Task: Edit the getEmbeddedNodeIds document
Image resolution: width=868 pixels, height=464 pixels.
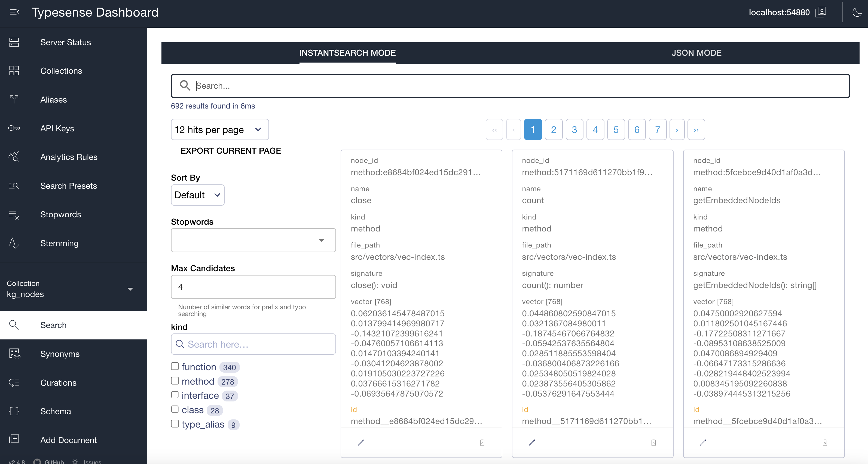Action: (x=703, y=443)
